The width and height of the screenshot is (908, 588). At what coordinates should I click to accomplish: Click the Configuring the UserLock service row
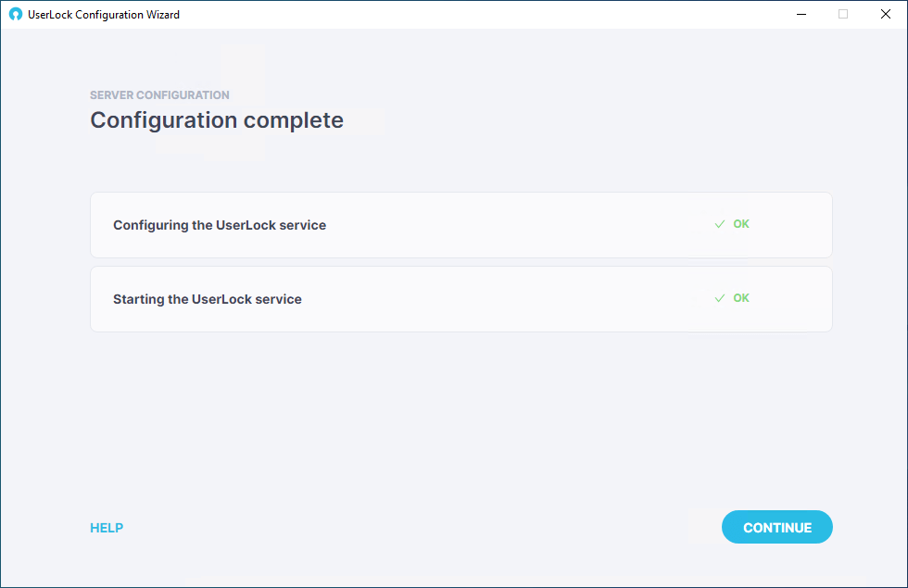[x=461, y=225]
